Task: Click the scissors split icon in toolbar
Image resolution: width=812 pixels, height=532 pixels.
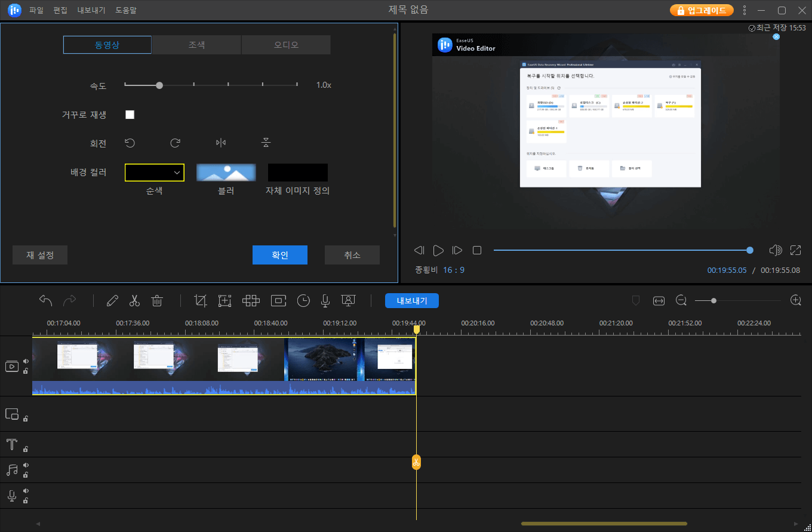Action: click(x=134, y=301)
